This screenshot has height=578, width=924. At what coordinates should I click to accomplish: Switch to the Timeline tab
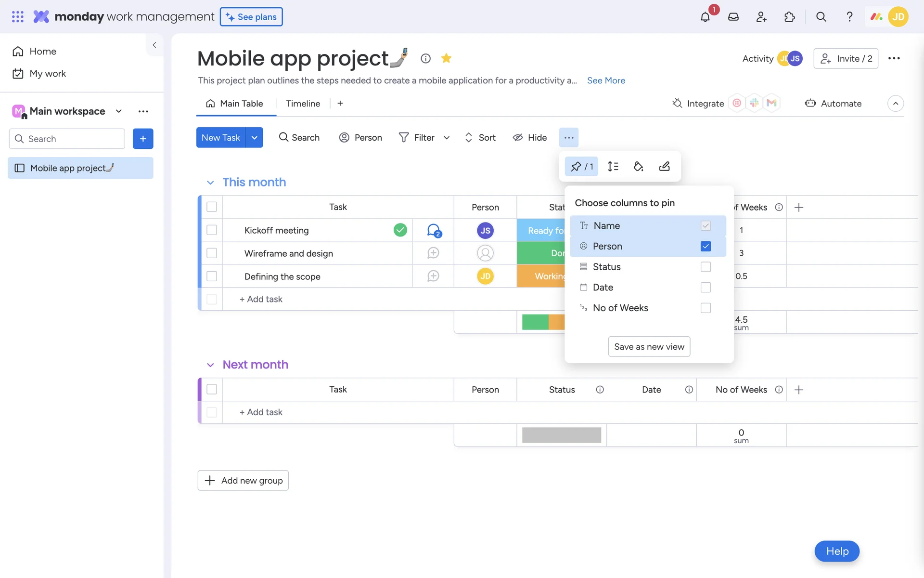click(303, 104)
